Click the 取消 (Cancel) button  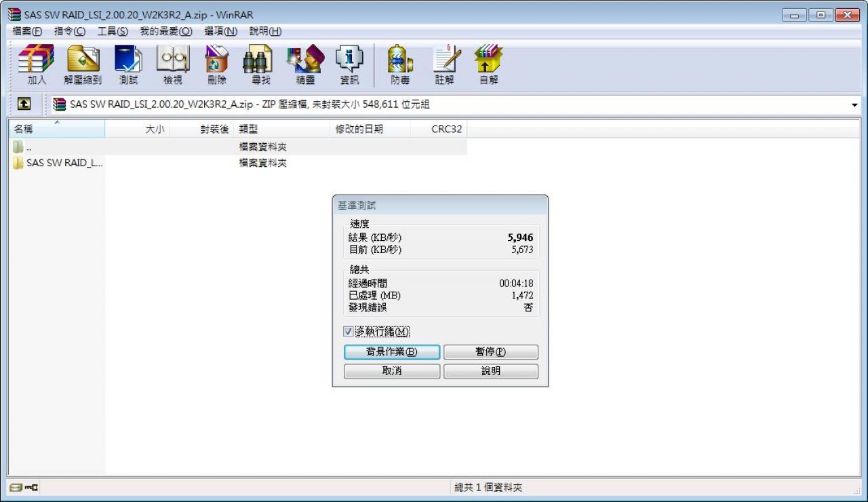tap(392, 371)
